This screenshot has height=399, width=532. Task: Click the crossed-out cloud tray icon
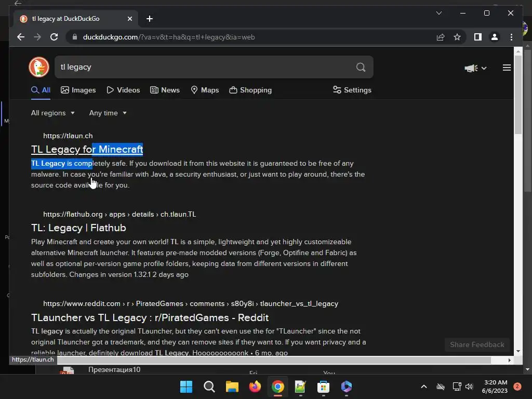[x=441, y=387]
